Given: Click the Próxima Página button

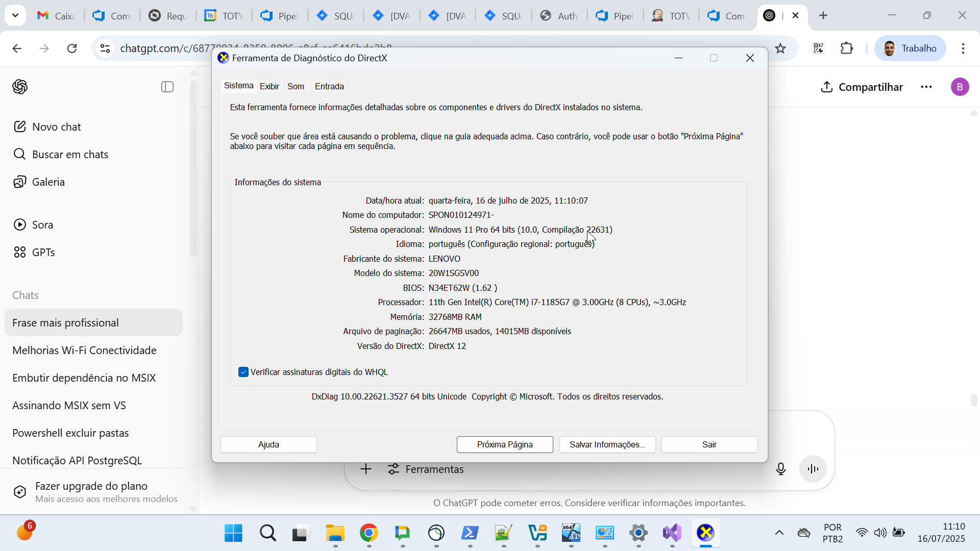Looking at the screenshot, I should pyautogui.click(x=504, y=444).
